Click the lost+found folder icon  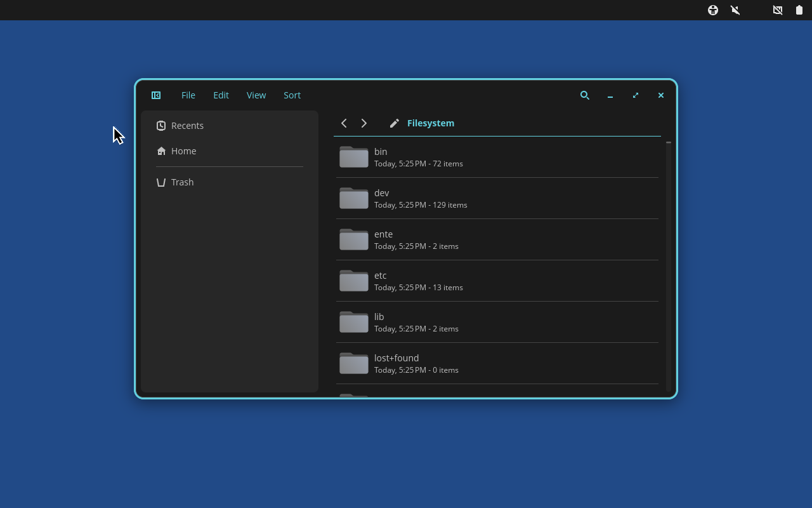click(x=354, y=363)
